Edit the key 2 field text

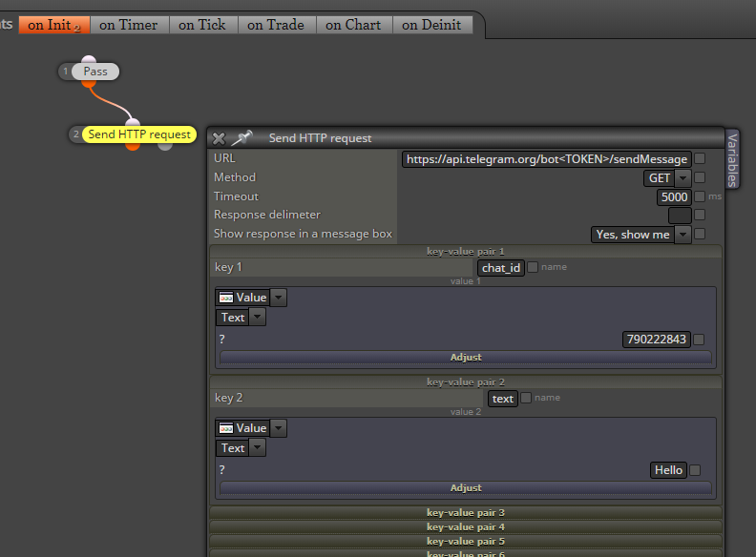[x=503, y=399]
